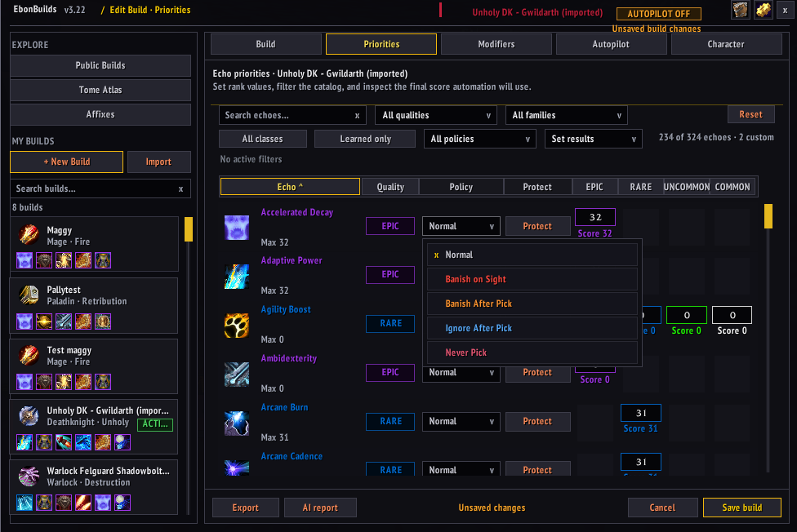797x532 pixels.
Task: Click the Export button
Action: coord(246,508)
